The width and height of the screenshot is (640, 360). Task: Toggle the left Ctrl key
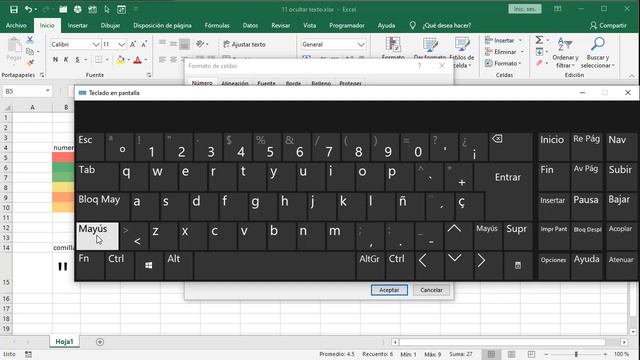[x=119, y=266]
